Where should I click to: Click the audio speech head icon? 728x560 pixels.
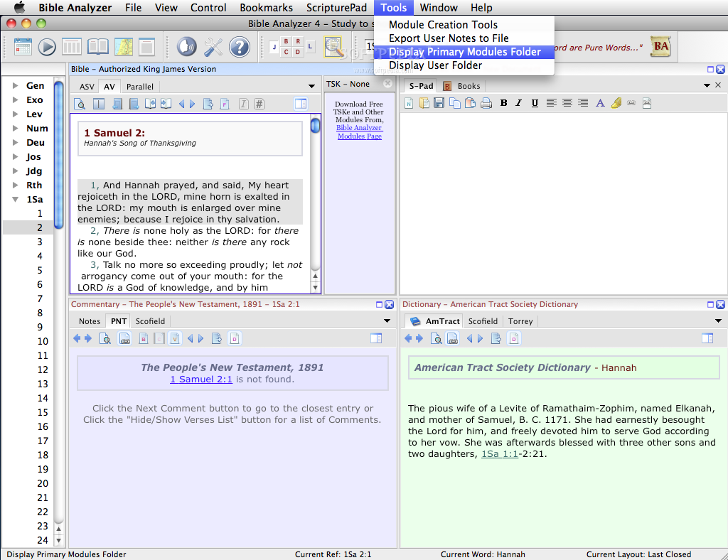tap(187, 47)
